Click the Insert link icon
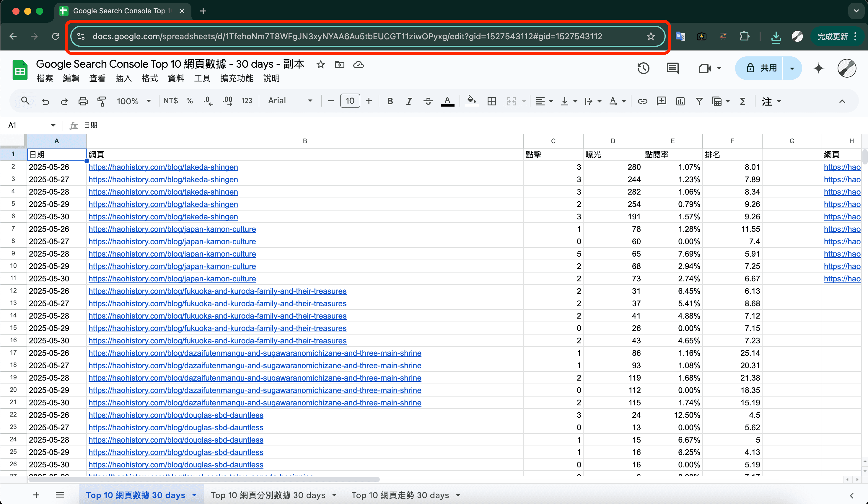The width and height of the screenshot is (868, 504). click(x=642, y=101)
